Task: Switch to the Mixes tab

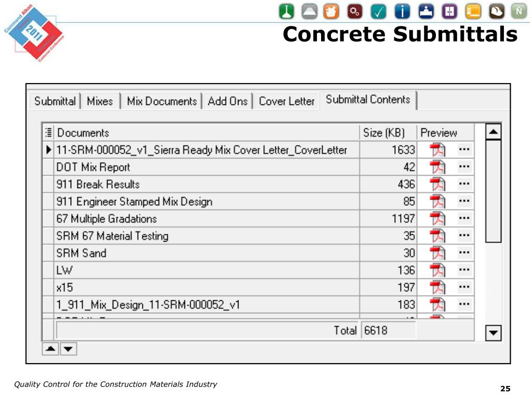Action: tap(100, 101)
